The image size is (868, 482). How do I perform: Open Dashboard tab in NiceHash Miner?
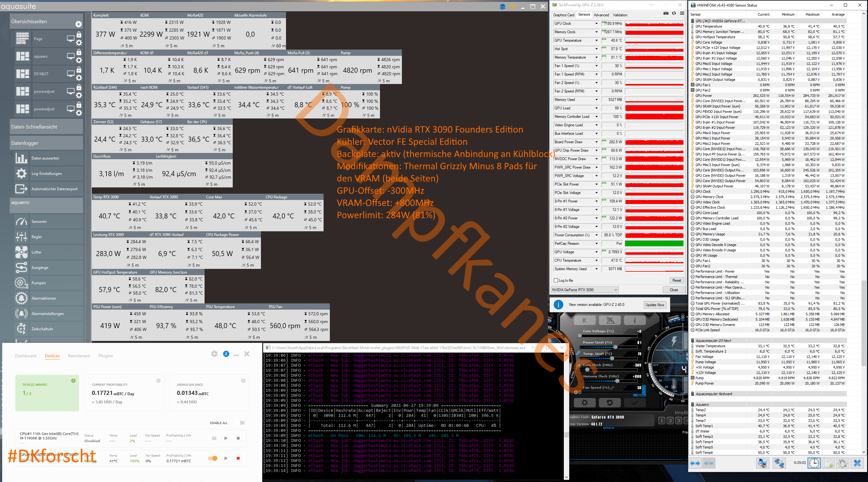[26, 356]
